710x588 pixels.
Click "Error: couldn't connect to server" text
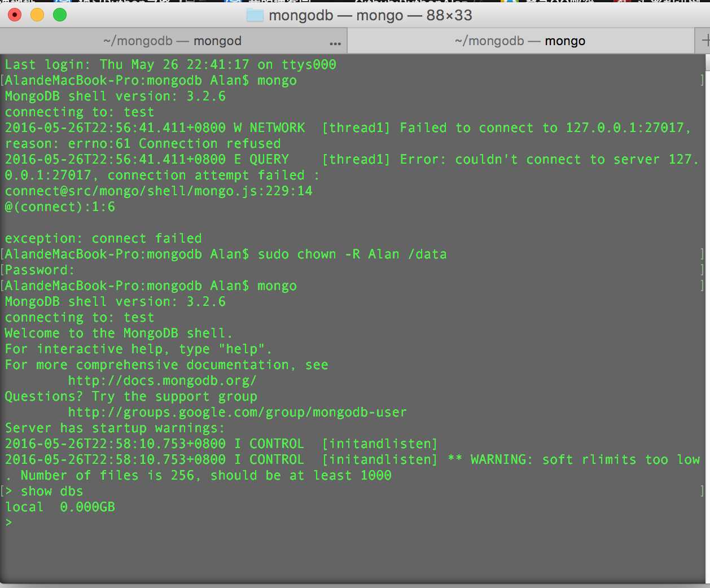(x=530, y=160)
